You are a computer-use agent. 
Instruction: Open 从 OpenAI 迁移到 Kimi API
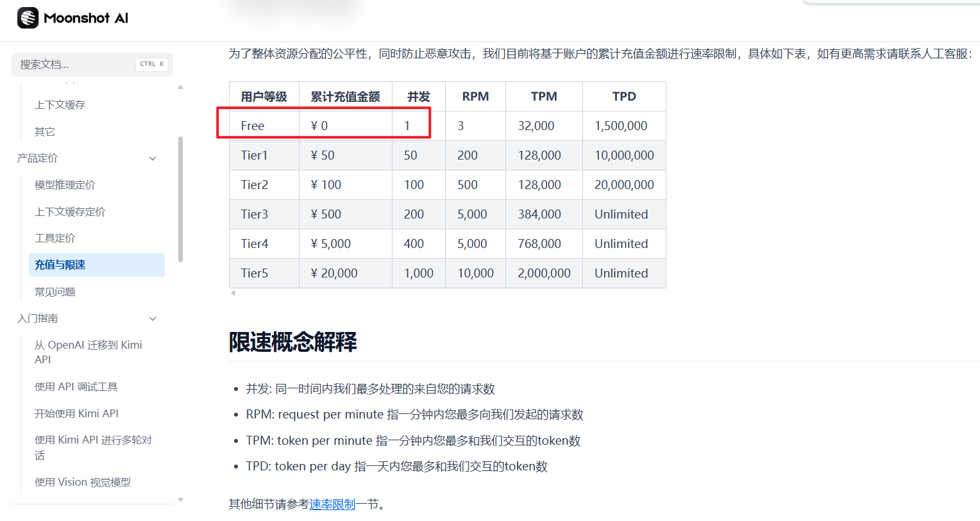click(x=89, y=352)
